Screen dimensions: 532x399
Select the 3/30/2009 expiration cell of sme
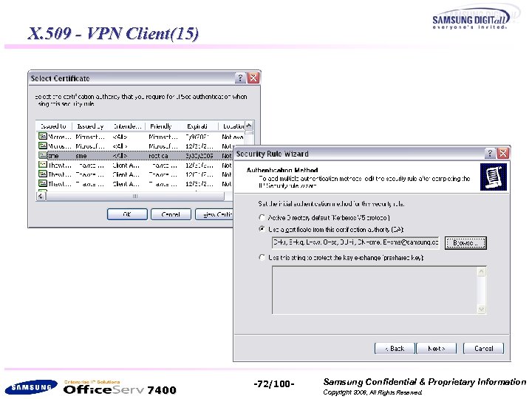(x=199, y=156)
